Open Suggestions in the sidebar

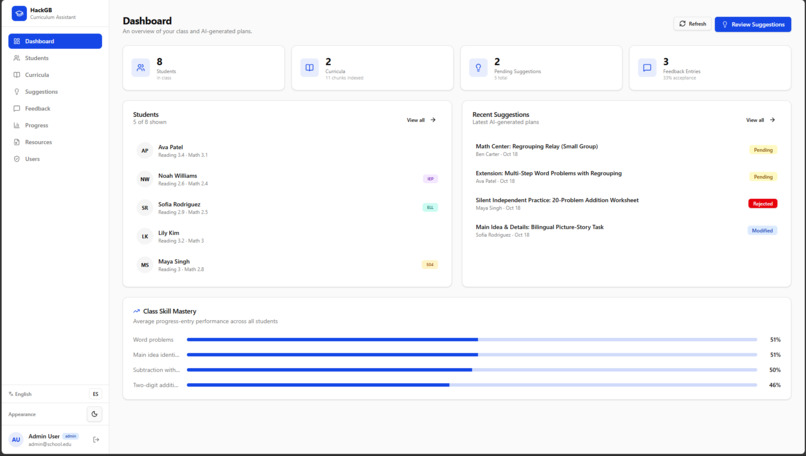[55, 92]
